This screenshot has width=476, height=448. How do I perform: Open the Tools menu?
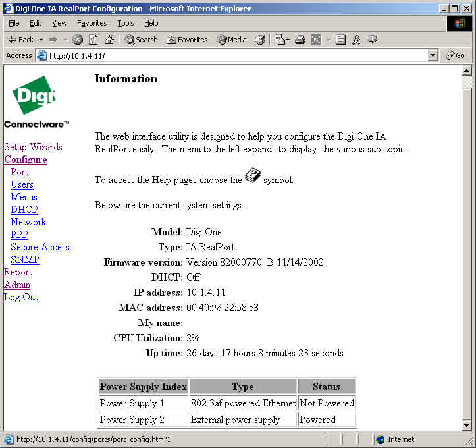pos(125,23)
